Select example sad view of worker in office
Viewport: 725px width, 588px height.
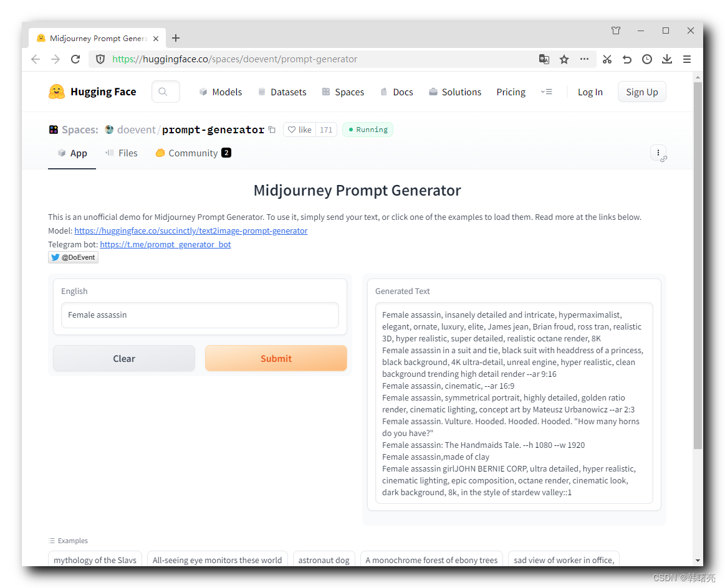(x=564, y=559)
